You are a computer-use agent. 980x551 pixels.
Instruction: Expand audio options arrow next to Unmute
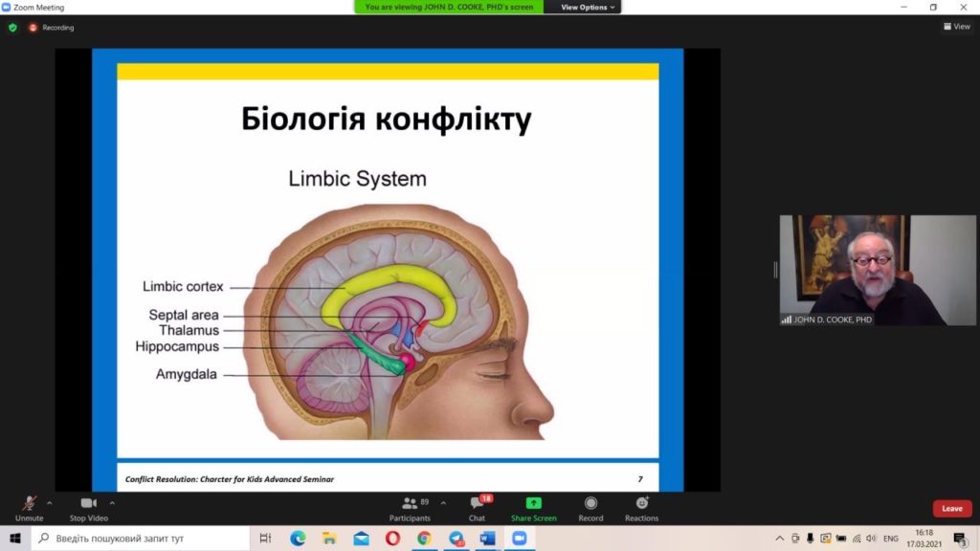coord(50,502)
